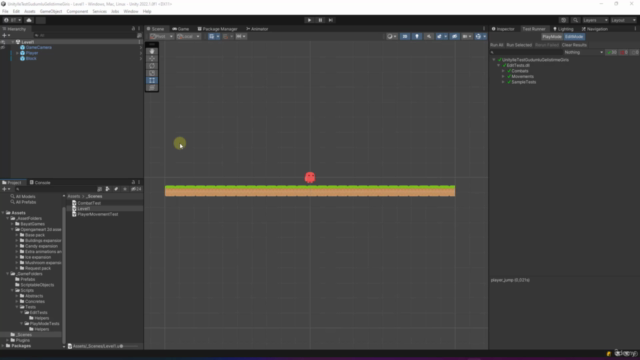Toggle Gizmos in Scene view

[x=478, y=36]
